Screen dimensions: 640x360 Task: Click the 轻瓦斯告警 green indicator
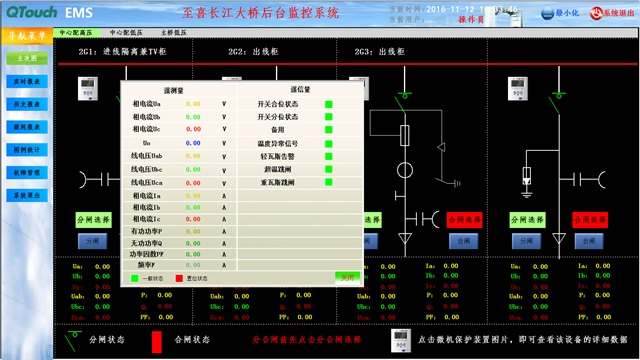[329, 156]
